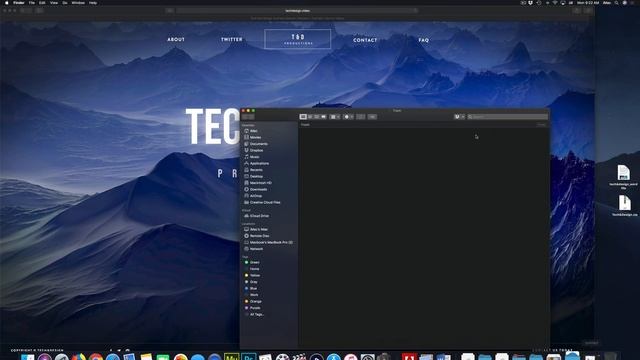Click the Edit Tags button in Finder toolbar

point(372,117)
